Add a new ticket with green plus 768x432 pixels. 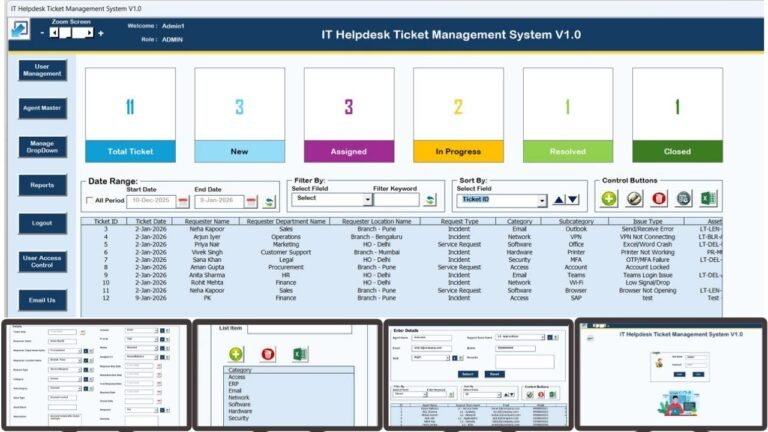[609, 198]
